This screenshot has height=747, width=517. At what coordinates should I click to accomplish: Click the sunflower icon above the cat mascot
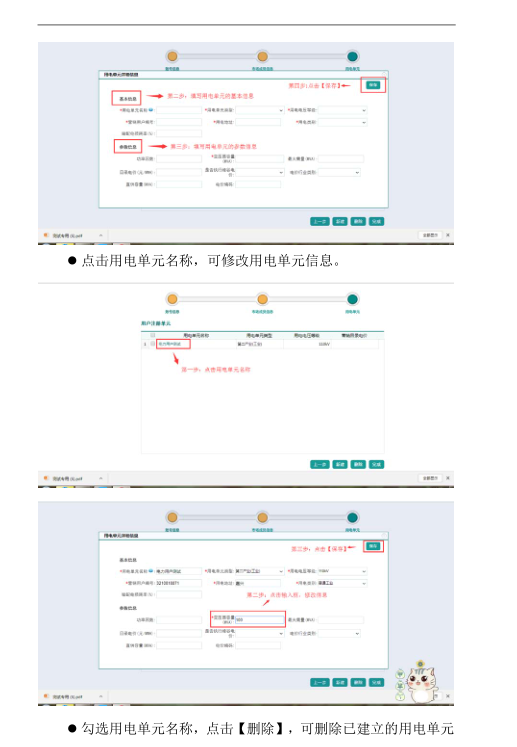(x=420, y=664)
